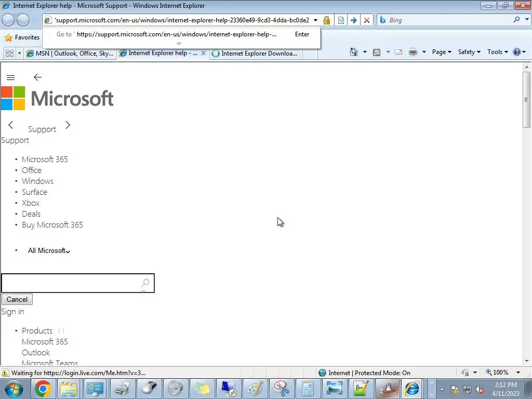The image size is (532, 399).
Task: Switch to Internet Explorer Download tab
Action: [256, 54]
